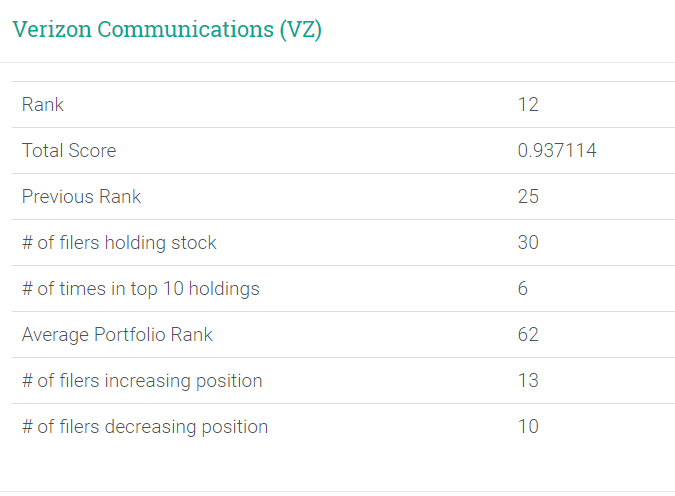The height and width of the screenshot is (496, 675).
Task: Select the '# of filers decreasing position' label
Action: (x=145, y=427)
